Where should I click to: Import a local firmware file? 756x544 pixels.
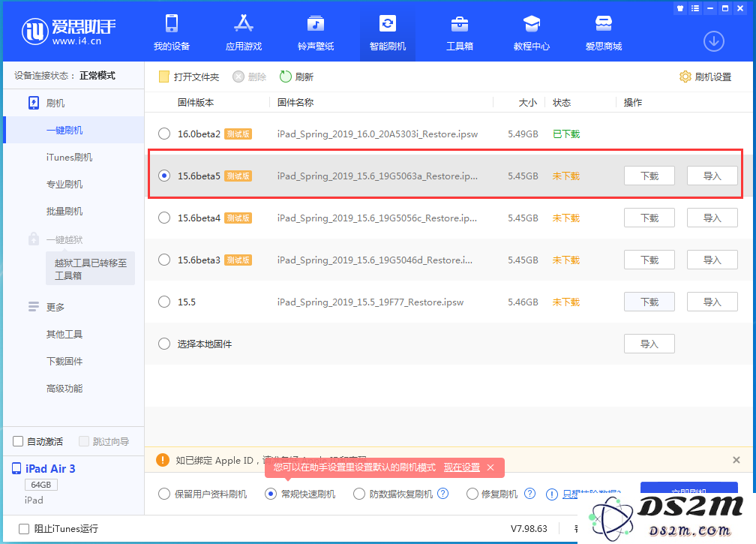649,344
